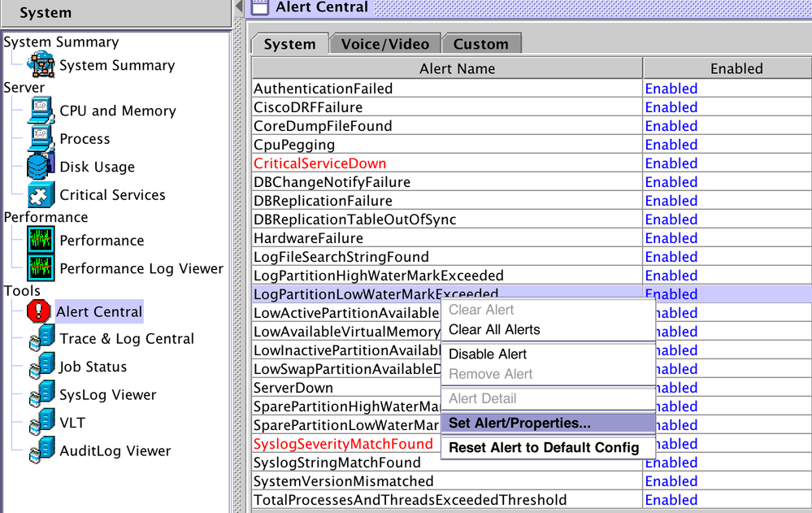Image resolution: width=812 pixels, height=513 pixels.
Task: Click the Performance Log Viewer graph icon
Action: [41, 268]
